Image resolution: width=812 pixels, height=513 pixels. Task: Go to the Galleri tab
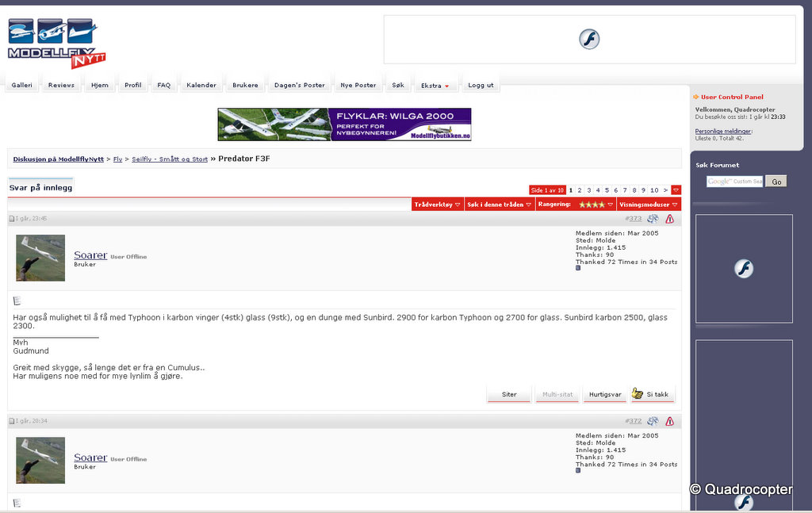(x=22, y=86)
